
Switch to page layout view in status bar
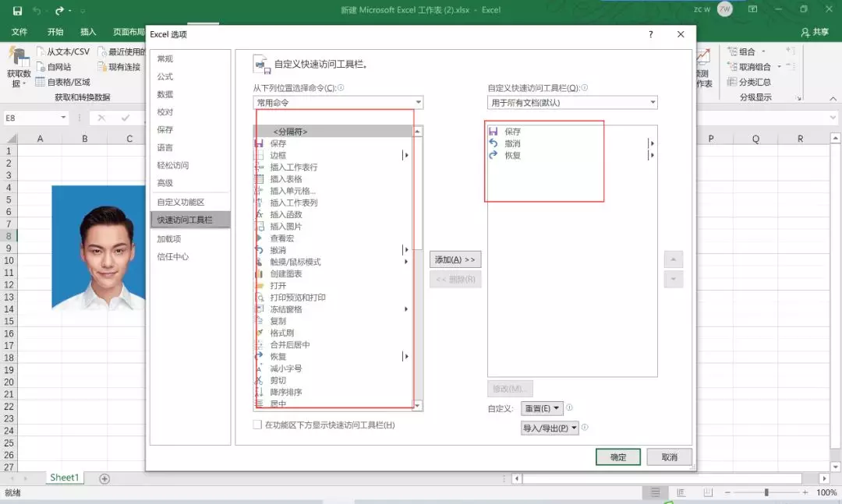click(x=681, y=492)
